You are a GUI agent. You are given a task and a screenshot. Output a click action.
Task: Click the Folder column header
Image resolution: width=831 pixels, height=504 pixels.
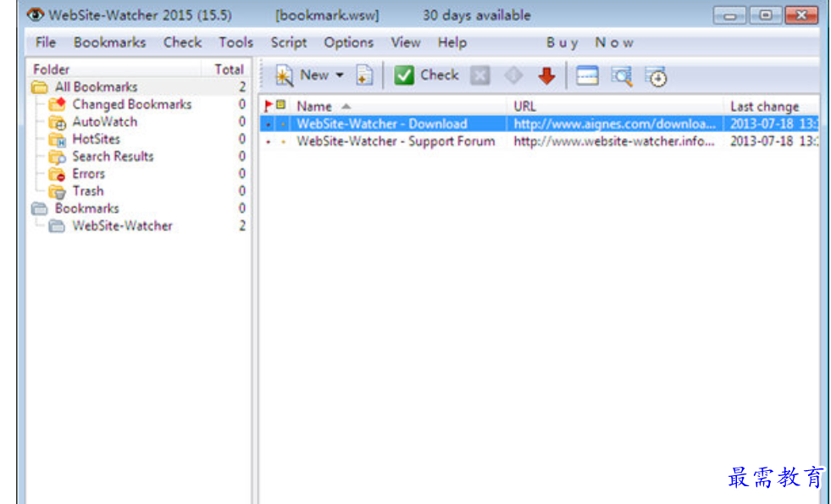coord(51,69)
